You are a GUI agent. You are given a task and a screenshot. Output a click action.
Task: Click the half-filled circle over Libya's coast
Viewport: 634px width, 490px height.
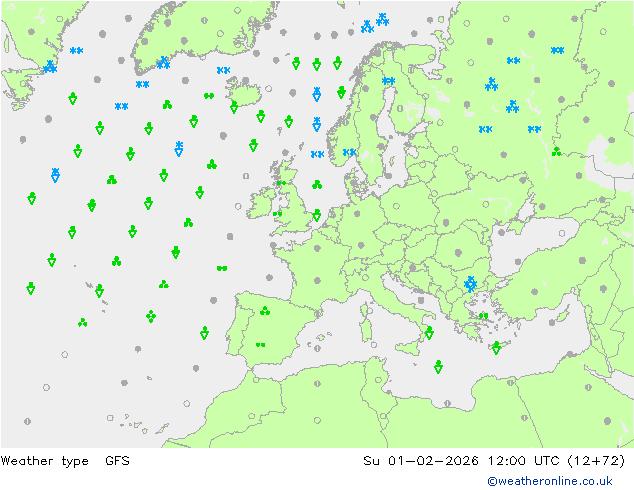[447, 403]
